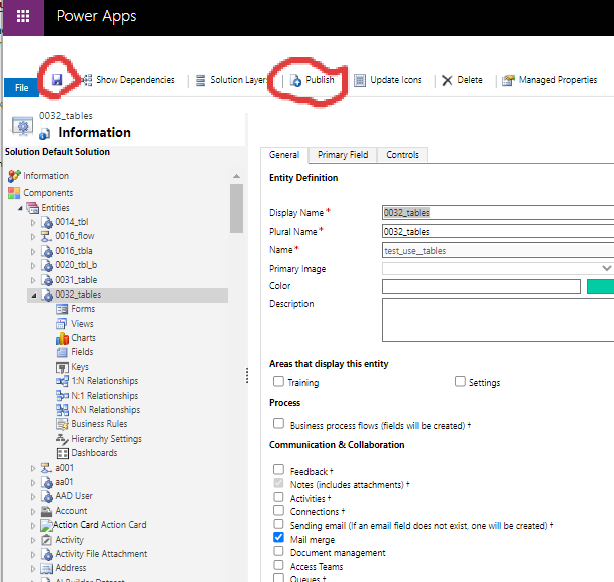Open Managed Properties from toolbar
Image resolution: width=614 pixels, height=582 pixels.
click(509, 80)
